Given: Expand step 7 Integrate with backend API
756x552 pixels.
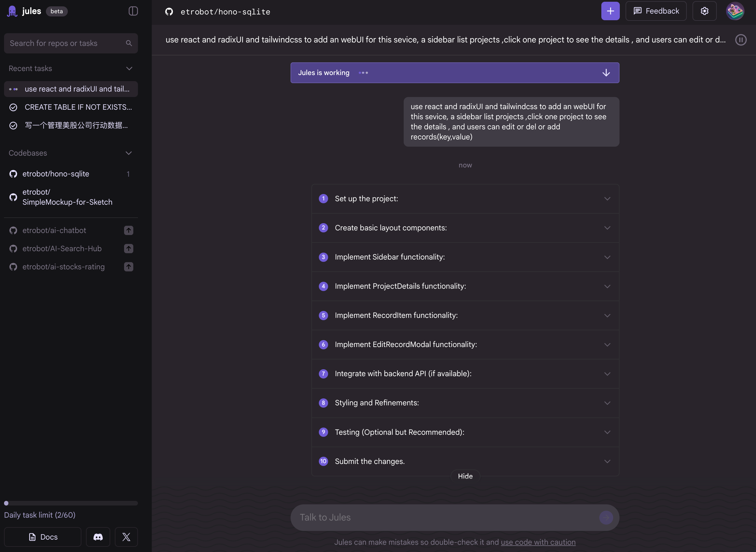Looking at the screenshot, I should 465,374.
